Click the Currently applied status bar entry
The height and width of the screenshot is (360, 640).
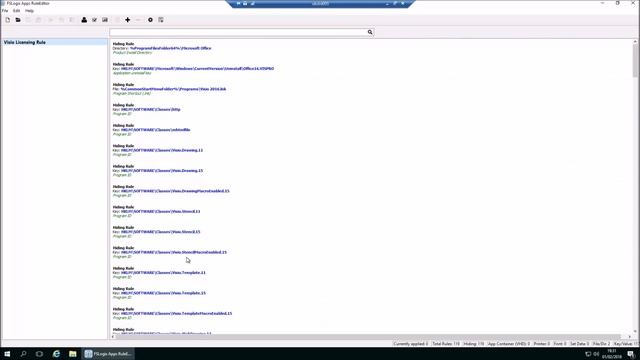click(411, 344)
